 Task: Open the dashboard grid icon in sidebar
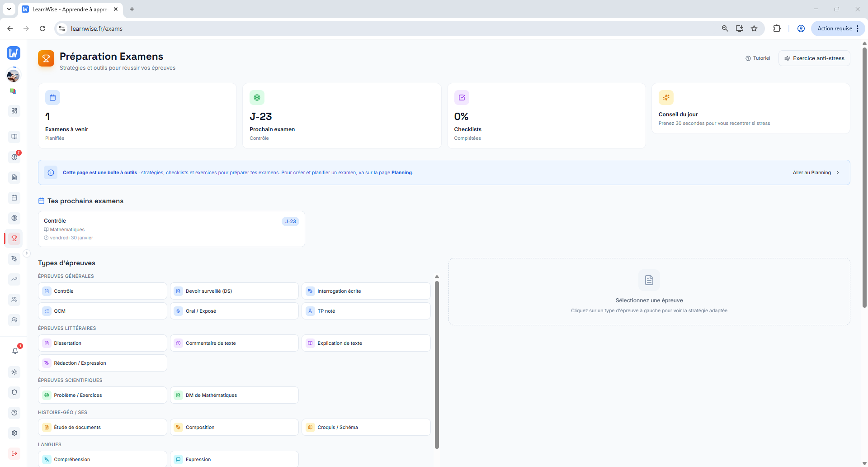click(14, 111)
